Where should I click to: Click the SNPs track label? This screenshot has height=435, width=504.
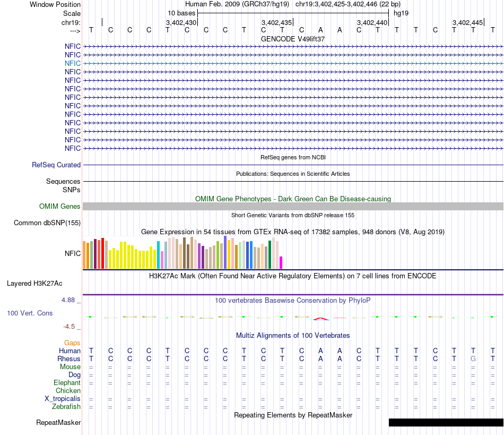(72, 190)
